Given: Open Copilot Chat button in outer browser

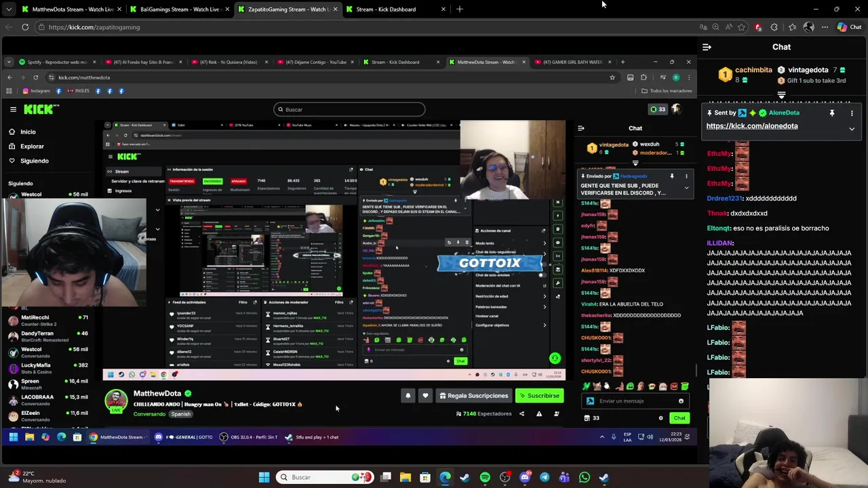Looking at the screenshot, I should pos(849,27).
